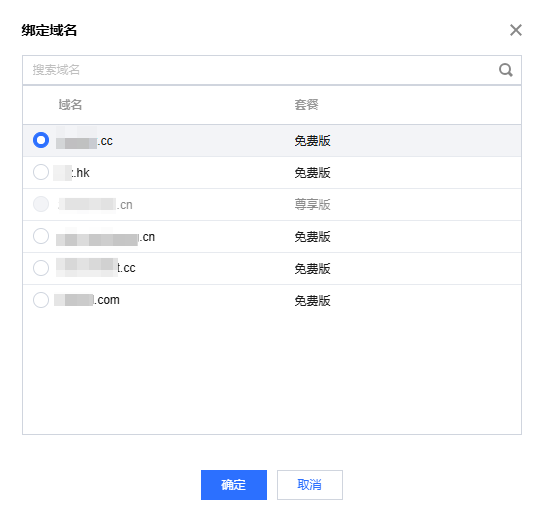Click the 尊享版 plan label

pyautogui.click(x=312, y=205)
